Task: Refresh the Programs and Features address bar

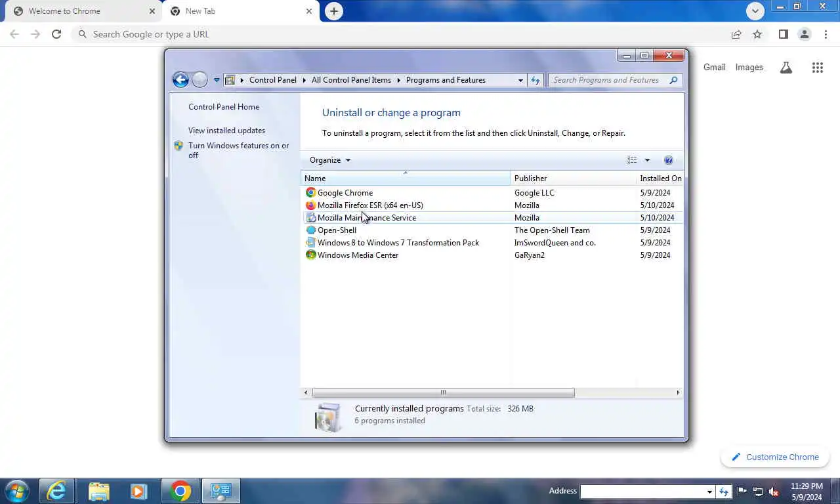Action: tap(535, 80)
